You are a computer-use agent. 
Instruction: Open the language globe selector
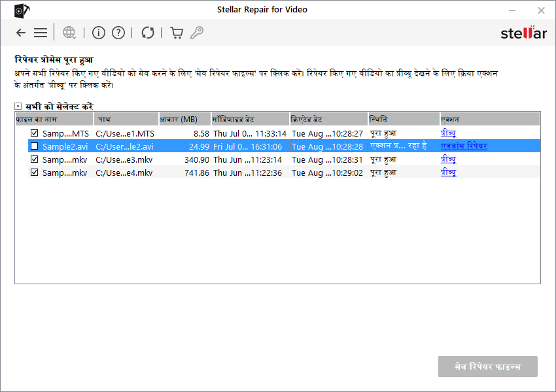coord(69,33)
